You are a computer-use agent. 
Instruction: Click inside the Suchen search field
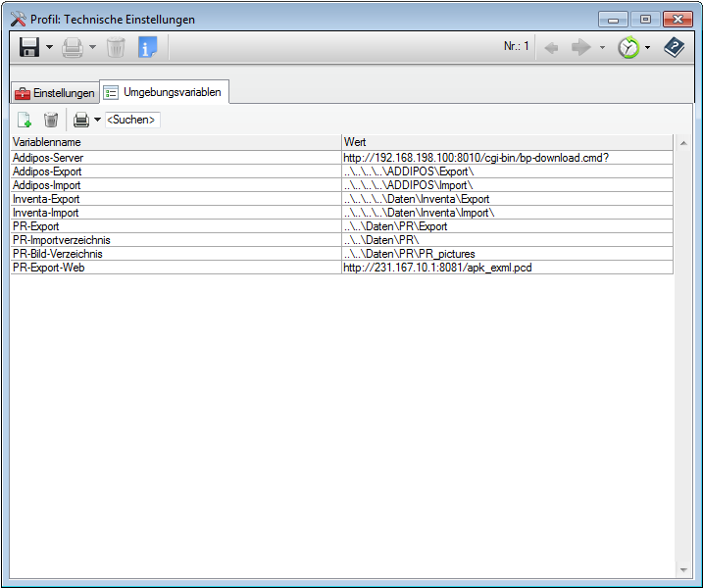(x=132, y=120)
